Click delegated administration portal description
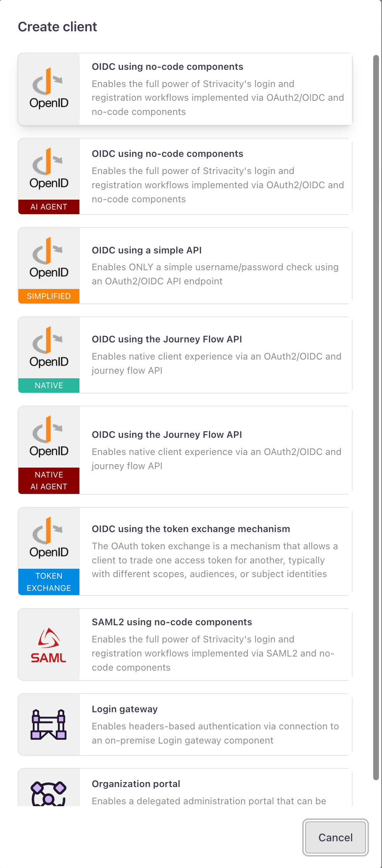382x868 pixels. click(x=209, y=801)
